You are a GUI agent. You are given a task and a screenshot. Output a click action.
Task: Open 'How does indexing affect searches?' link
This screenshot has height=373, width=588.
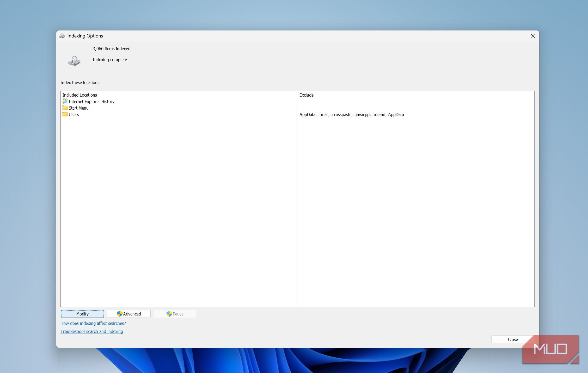pos(93,323)
